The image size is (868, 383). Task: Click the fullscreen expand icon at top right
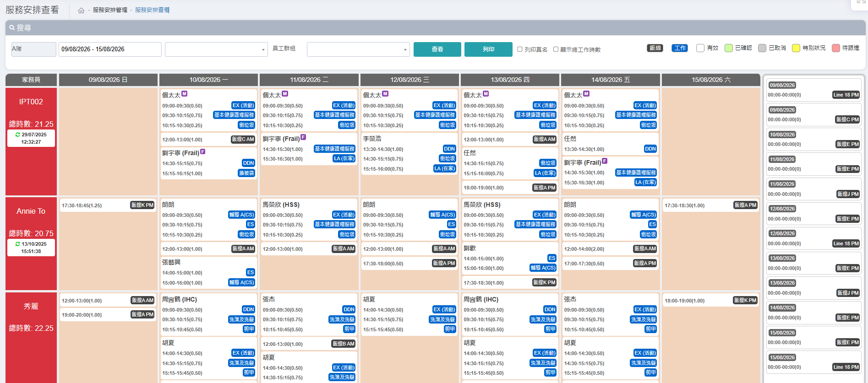click(x=861, y=2)
